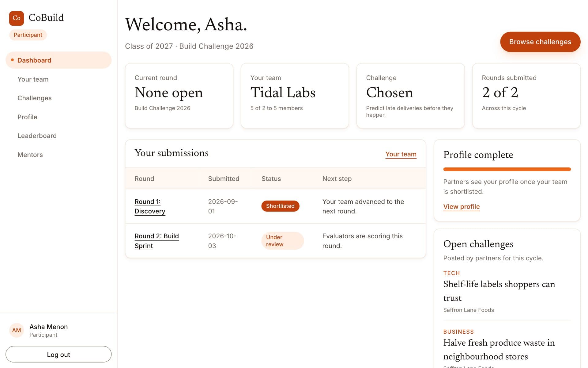The image size is (588, 368).
Task: Open the Round 1: Discovery submission link
Action: click(x=150, y=206)
